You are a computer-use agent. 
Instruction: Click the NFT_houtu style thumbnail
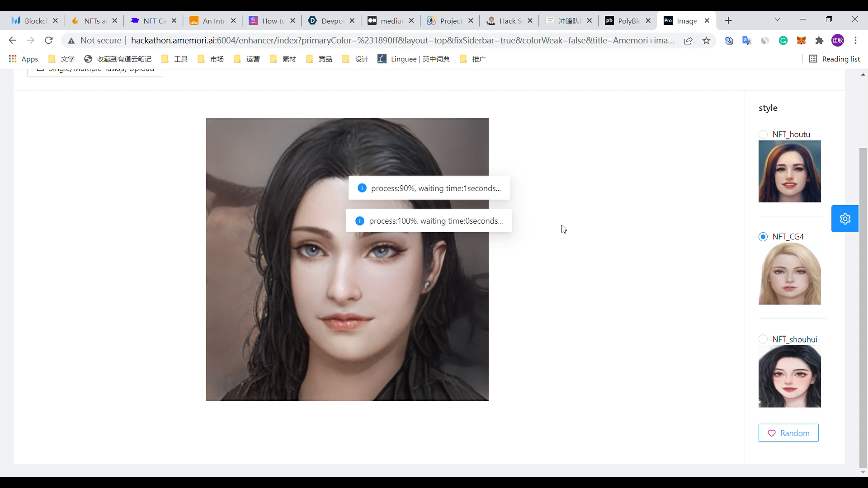pos(789,171)
